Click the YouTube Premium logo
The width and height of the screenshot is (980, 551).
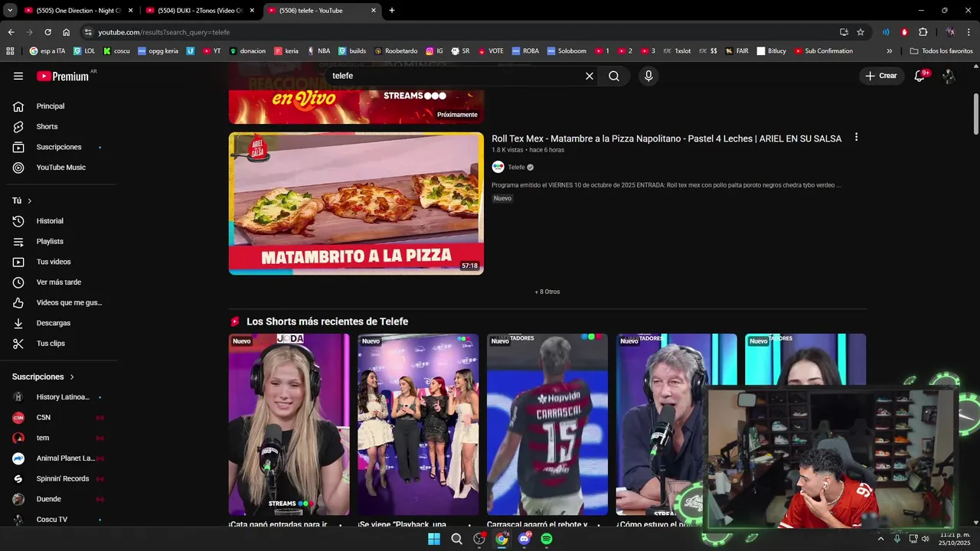(x=63, y=76)
